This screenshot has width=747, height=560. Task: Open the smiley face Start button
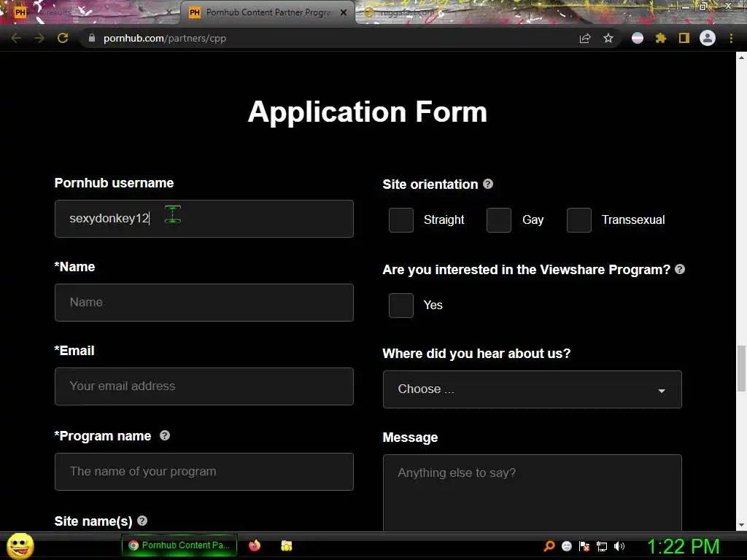20,545
